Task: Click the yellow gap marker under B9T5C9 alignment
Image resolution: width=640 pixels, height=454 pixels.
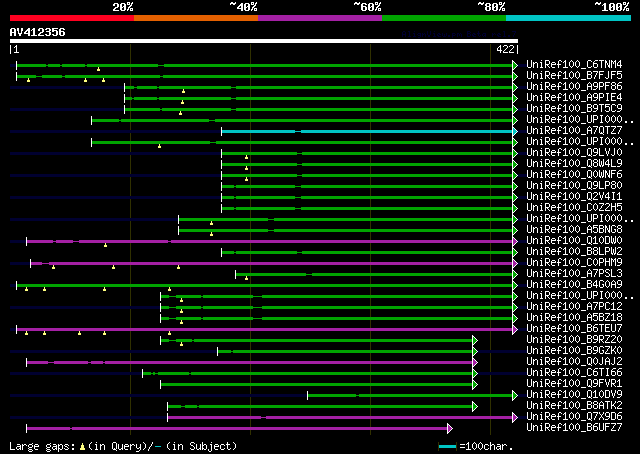Action: click(180, 114)
